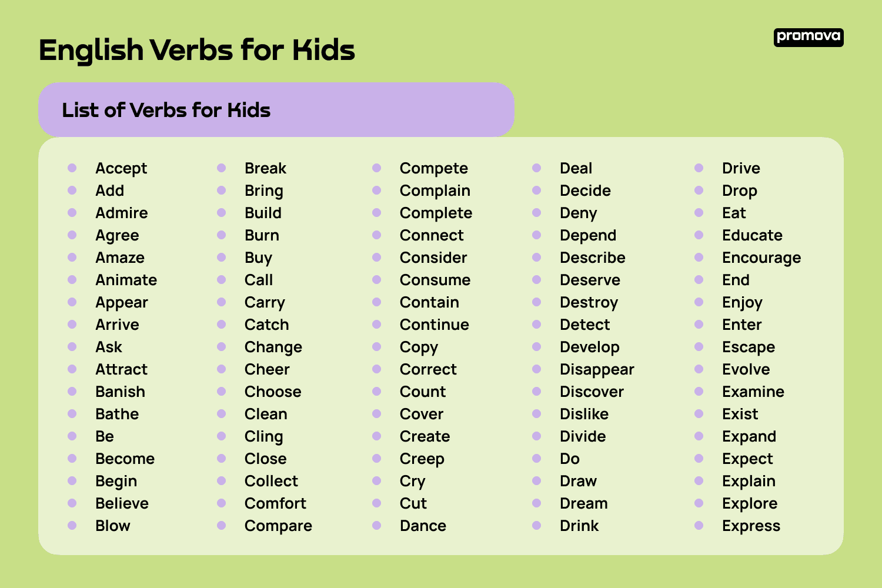The width and height of the screenshot is (882, 588).
Task: Click the bullet dot beside Compete
Action: coord(377,168)
